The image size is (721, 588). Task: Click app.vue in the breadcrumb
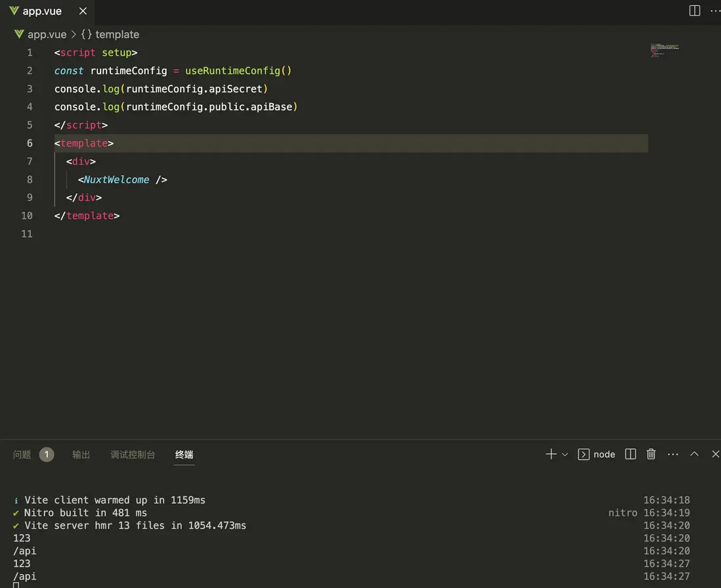point(46,34)
